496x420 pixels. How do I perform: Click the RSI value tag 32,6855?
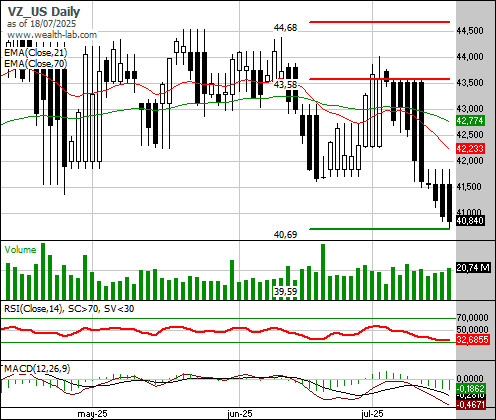pyautogui.click(x=473, y=340)
